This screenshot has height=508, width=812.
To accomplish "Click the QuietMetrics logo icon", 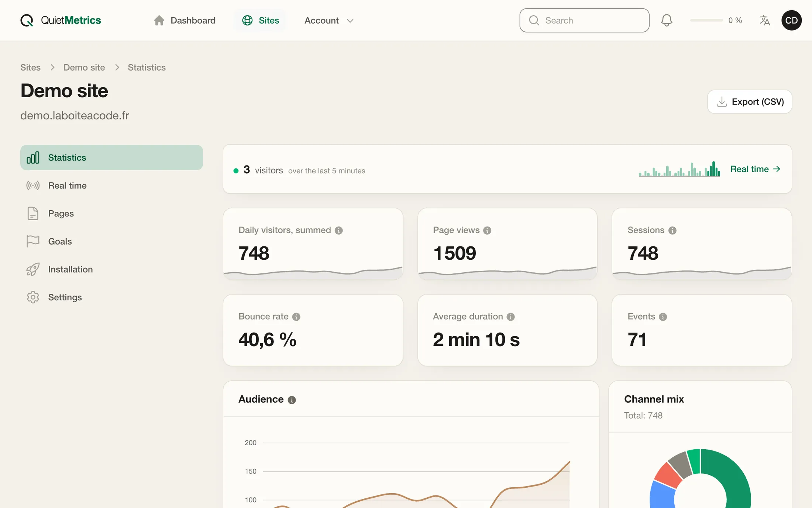I will pos(27,20).
